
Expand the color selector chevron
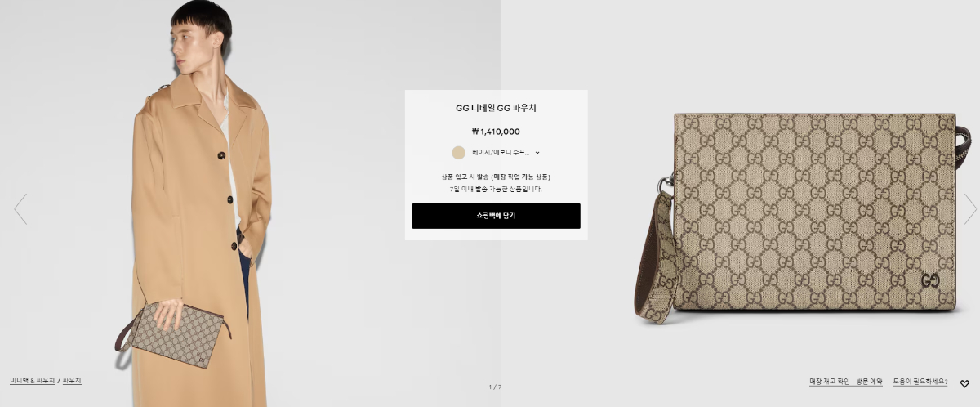click(x=537, y=152)
